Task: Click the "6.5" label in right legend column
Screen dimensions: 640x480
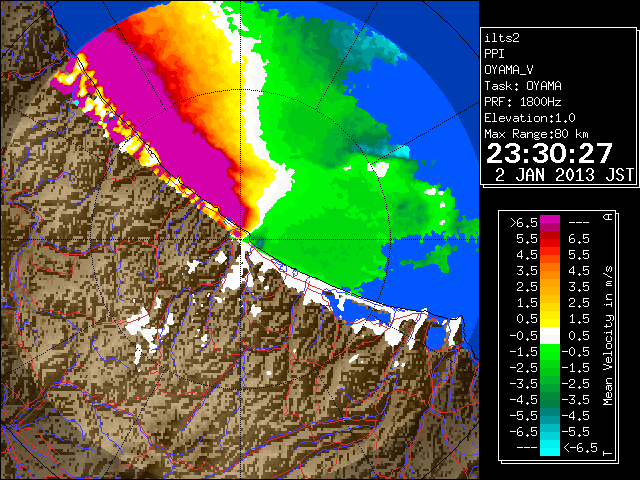Action: (579, 239)
